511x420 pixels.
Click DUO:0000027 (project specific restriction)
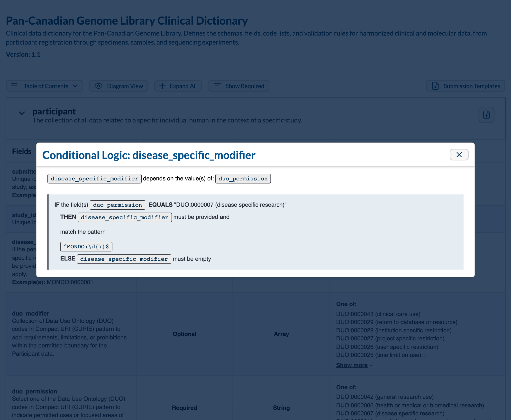(x=390, y=338)
